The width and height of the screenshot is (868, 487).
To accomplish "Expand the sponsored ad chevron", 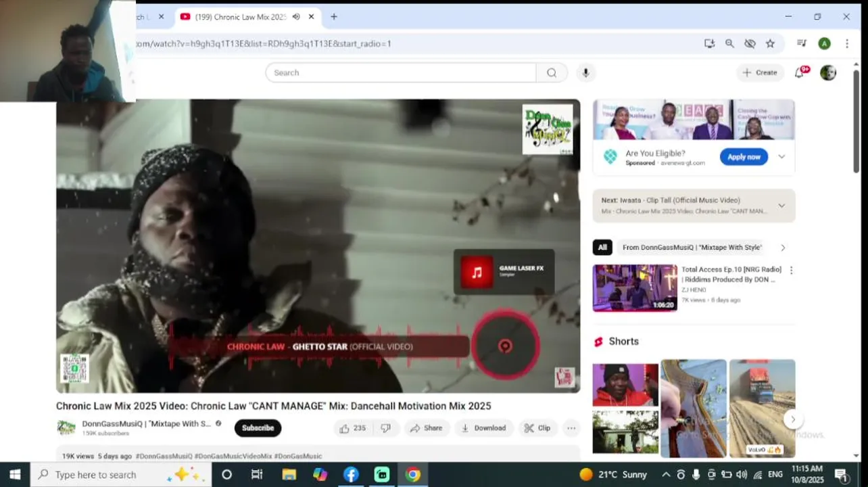I will point(781,157).
